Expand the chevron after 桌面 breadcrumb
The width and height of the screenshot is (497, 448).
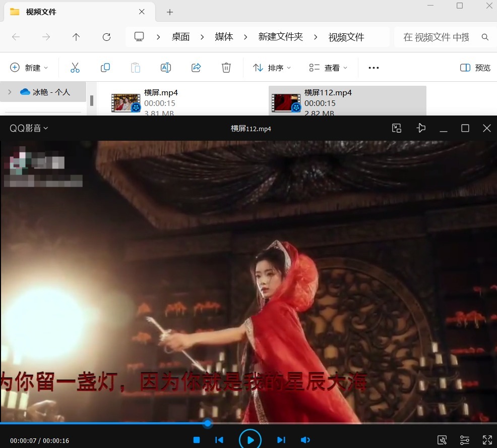tap(202, 37)
